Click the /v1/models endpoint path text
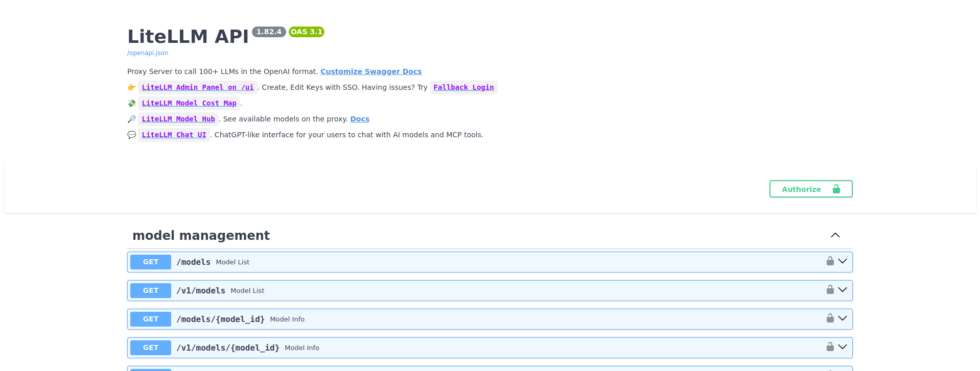Screen dimensions: 980x371 tap(201, 290)
